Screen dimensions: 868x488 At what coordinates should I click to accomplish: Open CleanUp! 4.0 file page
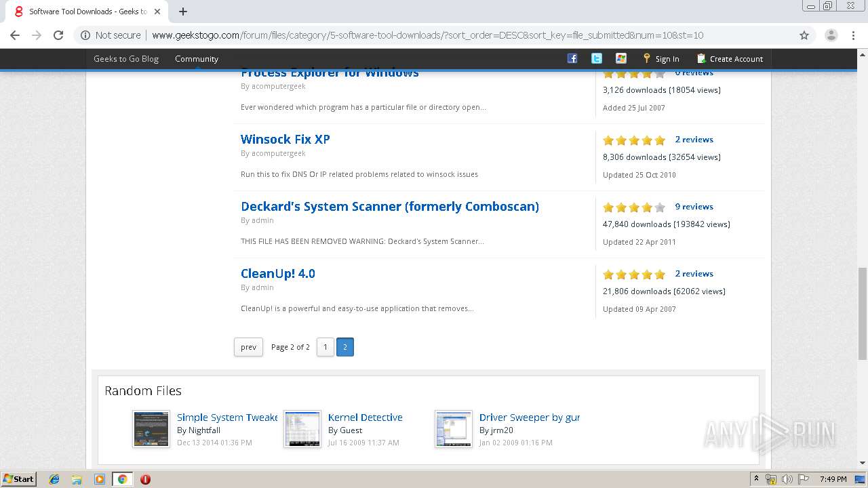(x=278, y=273)
